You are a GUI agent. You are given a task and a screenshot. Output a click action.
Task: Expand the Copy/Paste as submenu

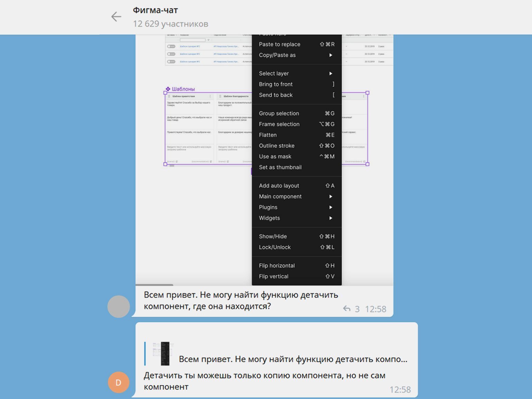(297, 55)
